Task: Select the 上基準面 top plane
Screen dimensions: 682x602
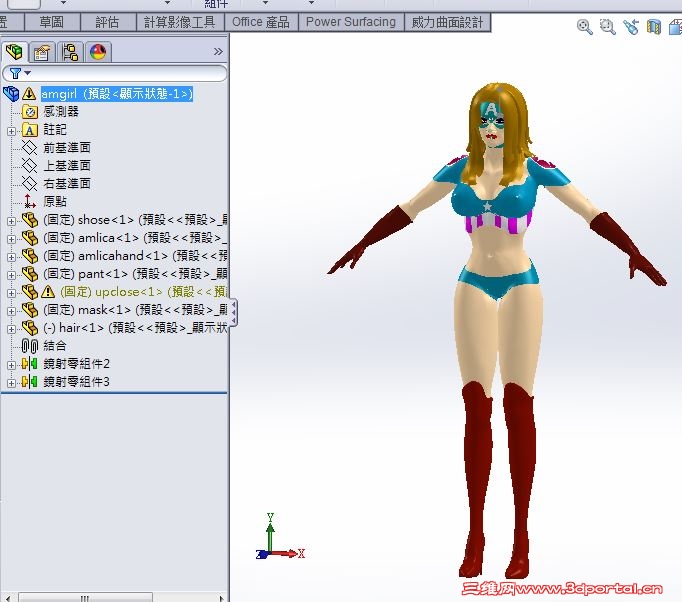Action: 67,166
